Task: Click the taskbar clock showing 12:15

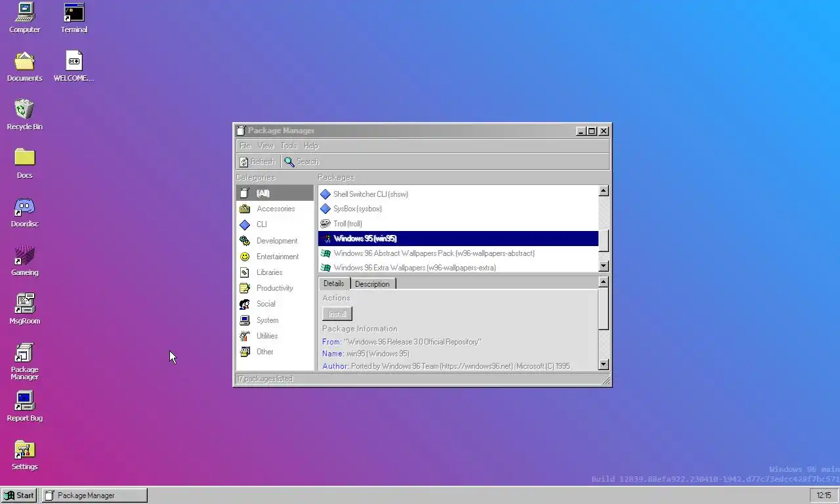Action: pyautogui.click(x=824, y=495)
